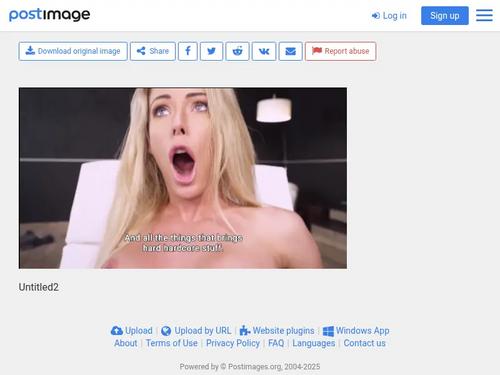The height and width of the screenshot is (375, 500).
Task: Open the Share button
Action: [153, 51]
